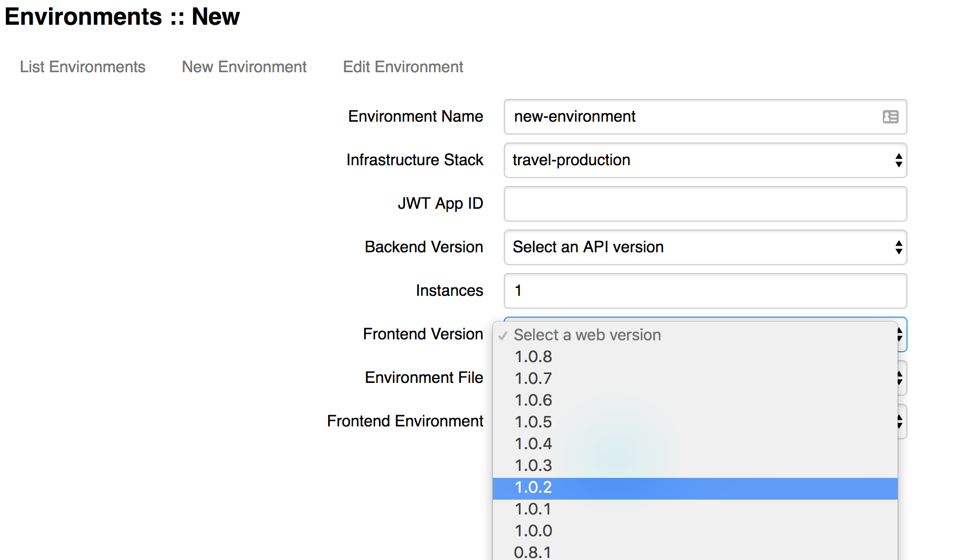Pick version 1.0.6 option

[x=533, y=400]
